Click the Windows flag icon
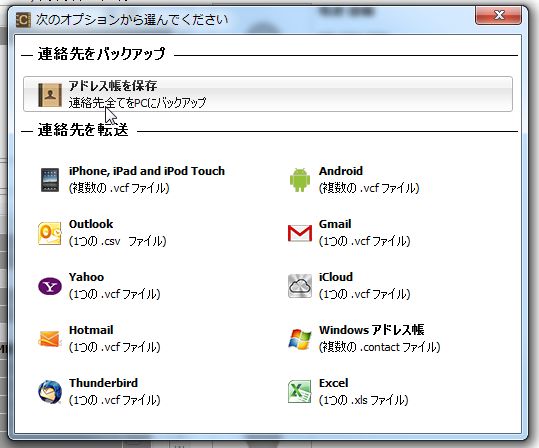The height and width of the screenshot is (448, 539). point(300,339)
